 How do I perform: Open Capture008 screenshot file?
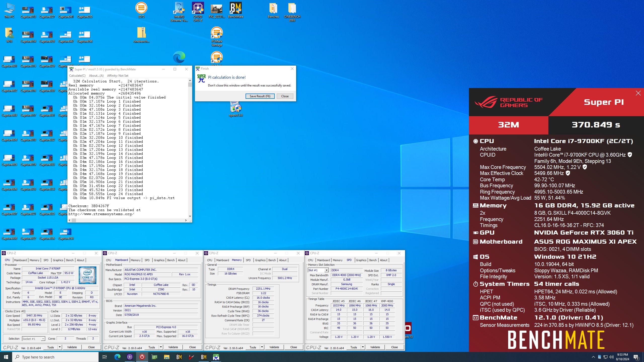[x=9, y=234]
